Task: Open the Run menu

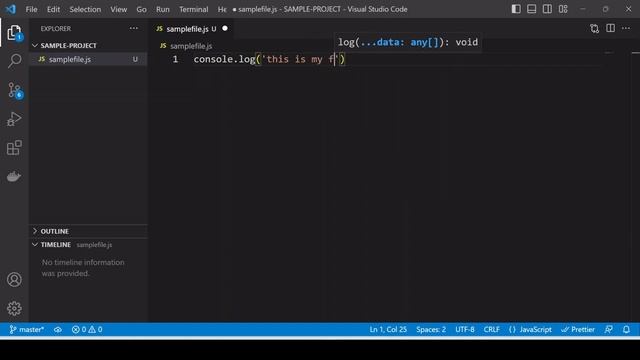Action: [x=162, y=9]
